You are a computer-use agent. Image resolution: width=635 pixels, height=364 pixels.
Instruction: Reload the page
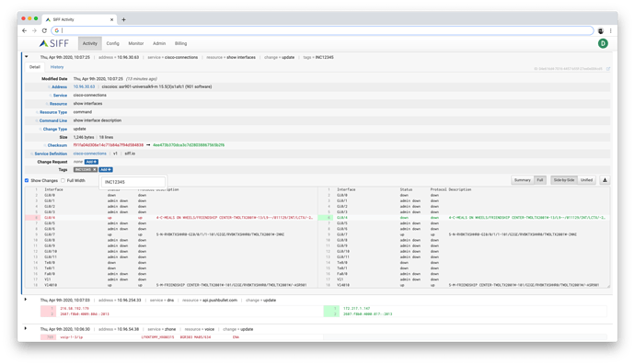coord(44,30)
